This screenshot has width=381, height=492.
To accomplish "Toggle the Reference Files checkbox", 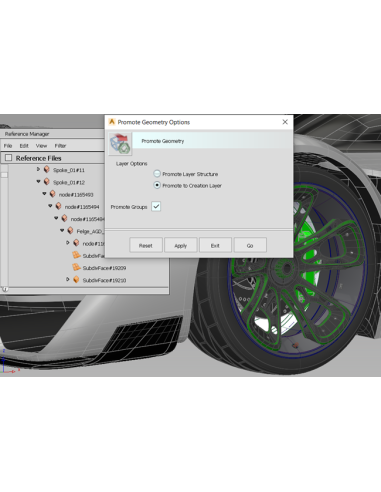I will 9,158.
